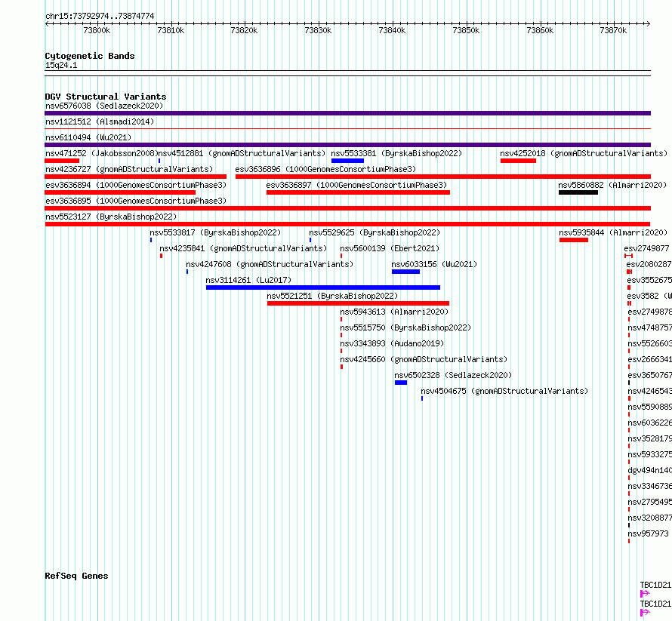This screenshot has width=672, height=621.
Task: Select nsv5529625 (ByrskaBishop2022) label
Action: click(375, 232)
